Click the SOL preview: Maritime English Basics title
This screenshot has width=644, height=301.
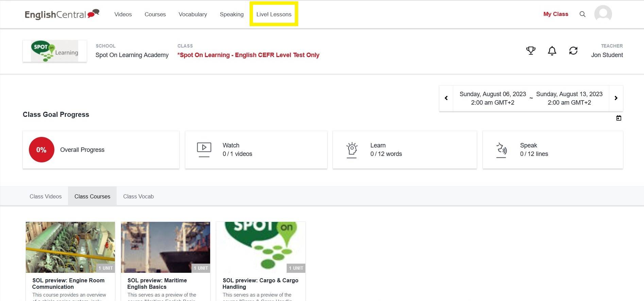(157, 284)
